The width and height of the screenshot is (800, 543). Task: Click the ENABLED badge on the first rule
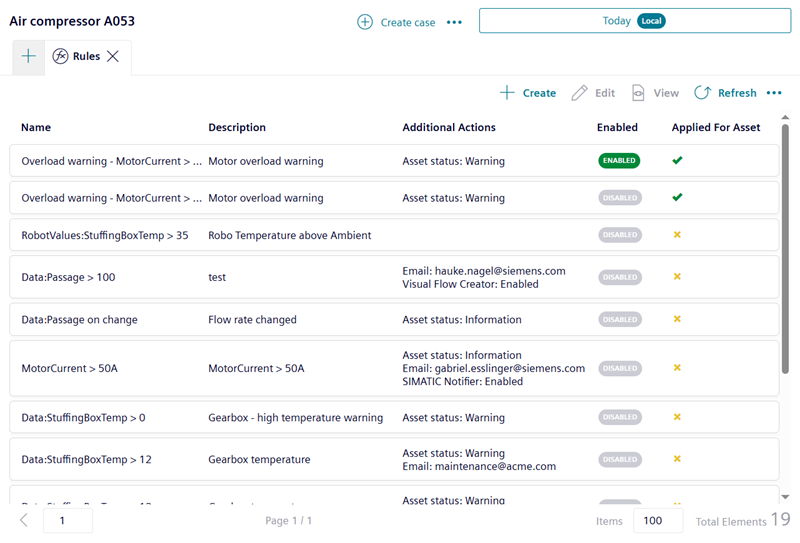(x=619, y=160)
